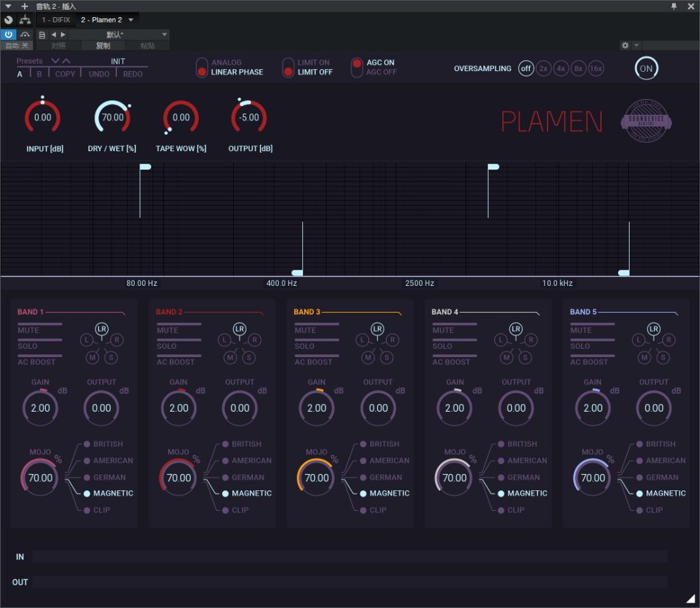This screenshot has height=608, width=700.
Task: Click the COPY button
Action: click(65, 74)
